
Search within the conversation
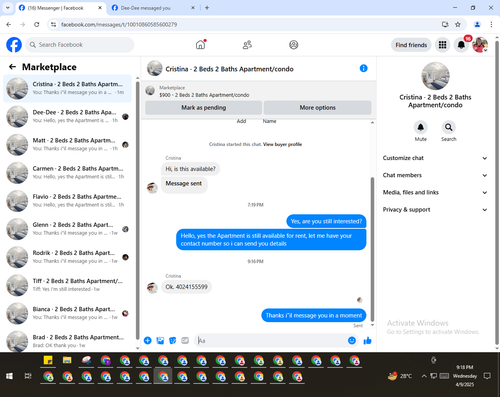[x=449, y=127]
